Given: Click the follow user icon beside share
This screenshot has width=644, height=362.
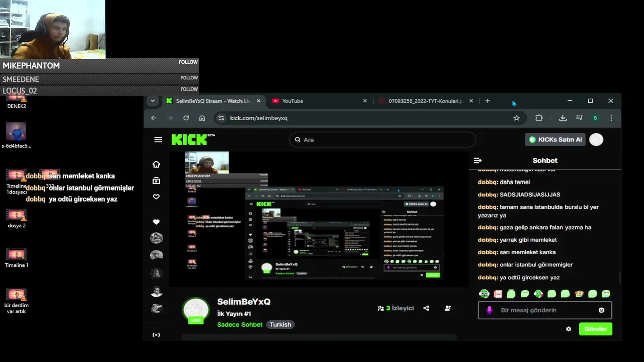Looking at the screenshot, I should tap(448, 308).
